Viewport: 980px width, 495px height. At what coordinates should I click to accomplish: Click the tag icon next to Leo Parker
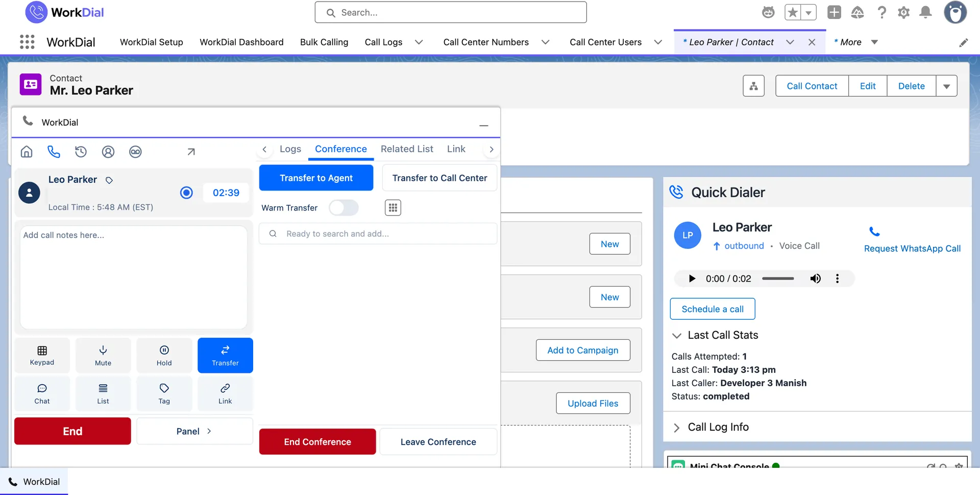109,180
